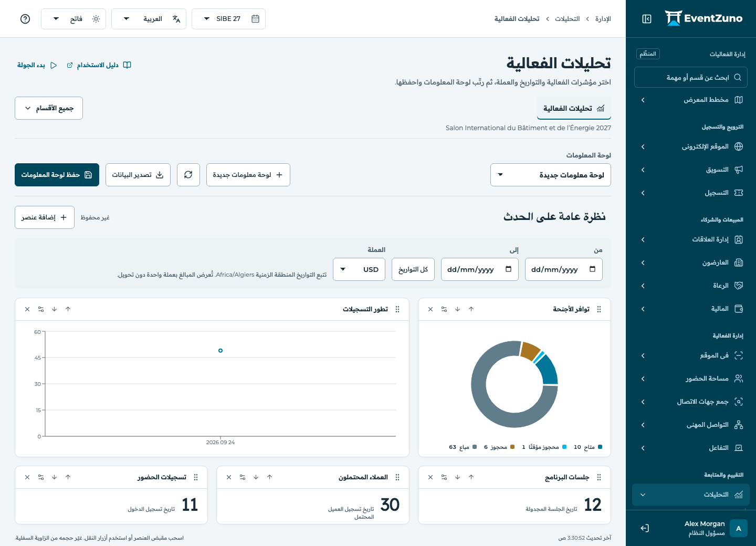Viewport: 756px width, 546px height.
Task: Open settings of توافر الأجنحة widget
Action: (444, 309)
